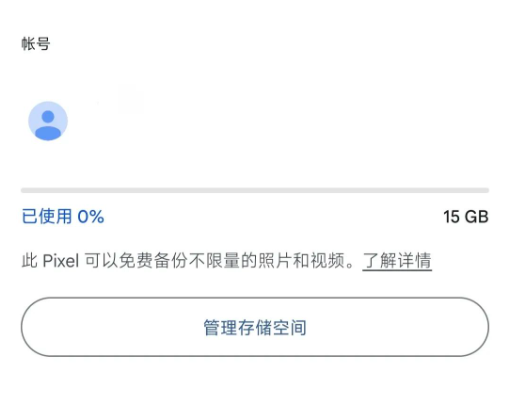Click the blue account avatar icon
The image size is (508, 404).
click(x=48, y=121)
